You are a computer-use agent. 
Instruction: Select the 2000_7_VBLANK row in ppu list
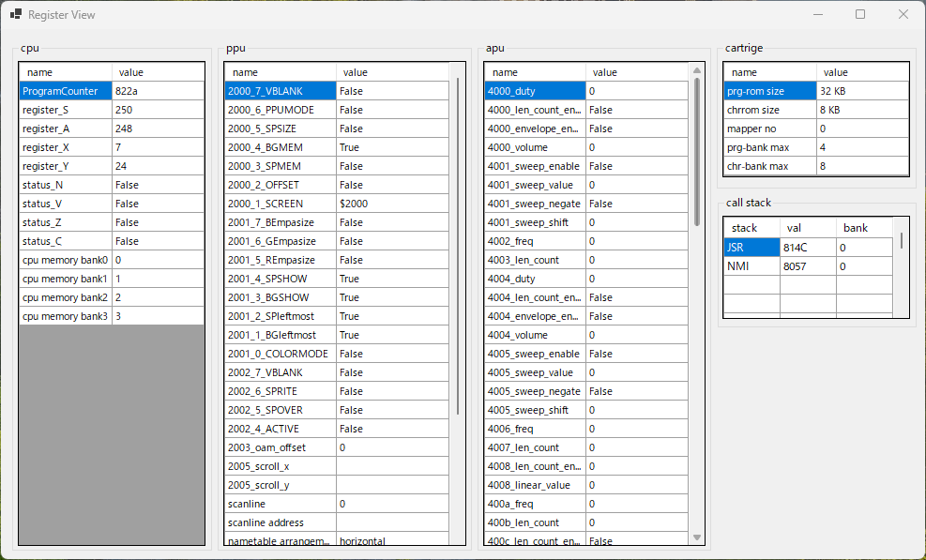280,91
